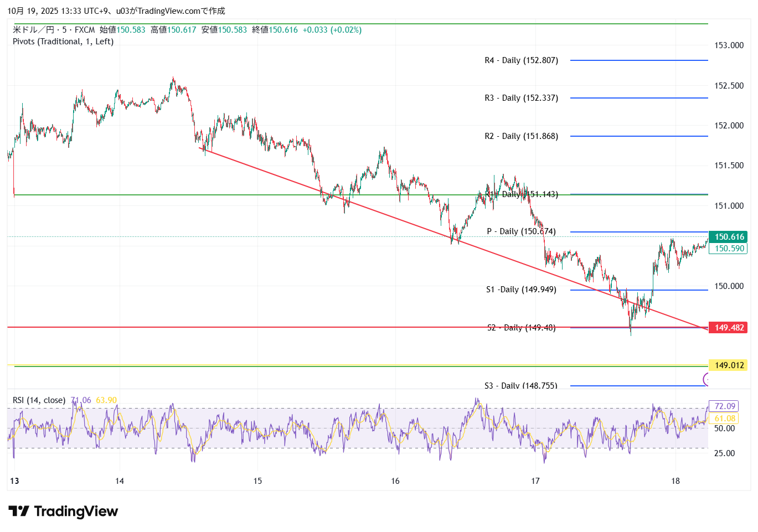Click the P - Daily (150.674) pivot label
The height and width of the screenshot is (532, 758).
[x=521, y=231]
